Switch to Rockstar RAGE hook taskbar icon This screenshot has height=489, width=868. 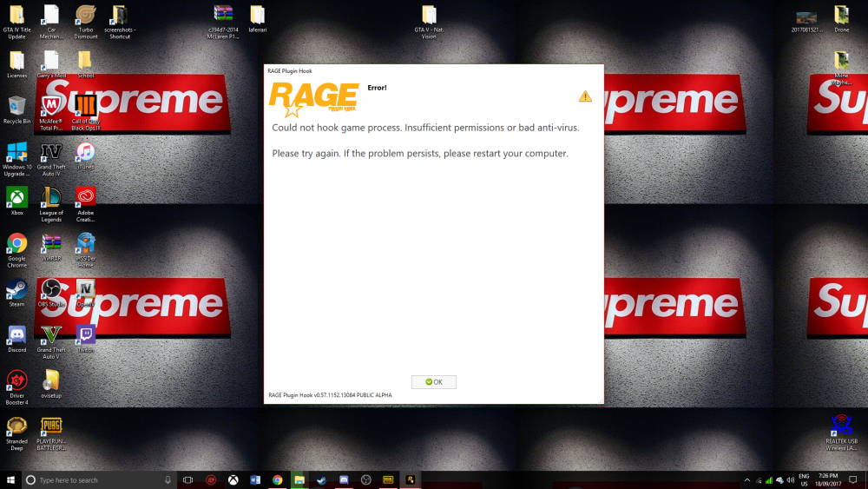pyautogui.click(x=411, y=479)
